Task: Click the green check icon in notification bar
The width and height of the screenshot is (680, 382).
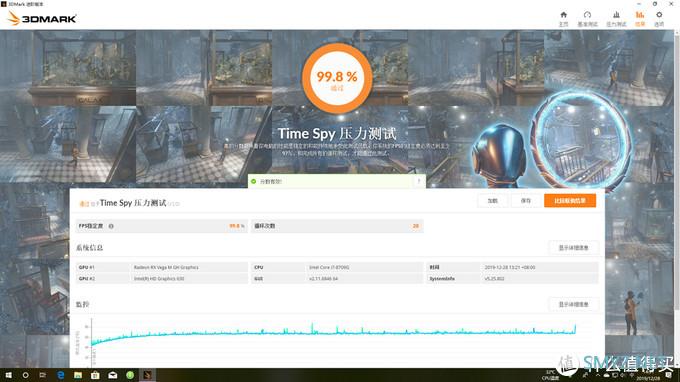Action: click(x=254, y=181)
